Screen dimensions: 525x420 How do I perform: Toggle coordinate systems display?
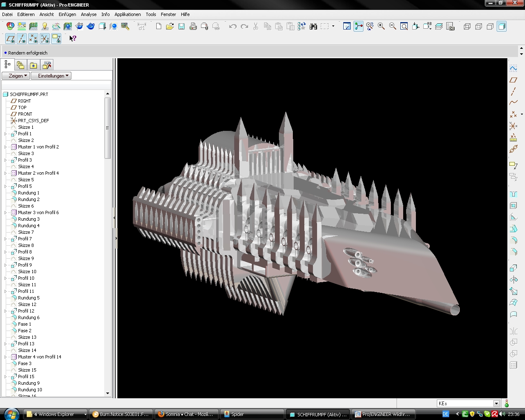(x=45, y=39)
